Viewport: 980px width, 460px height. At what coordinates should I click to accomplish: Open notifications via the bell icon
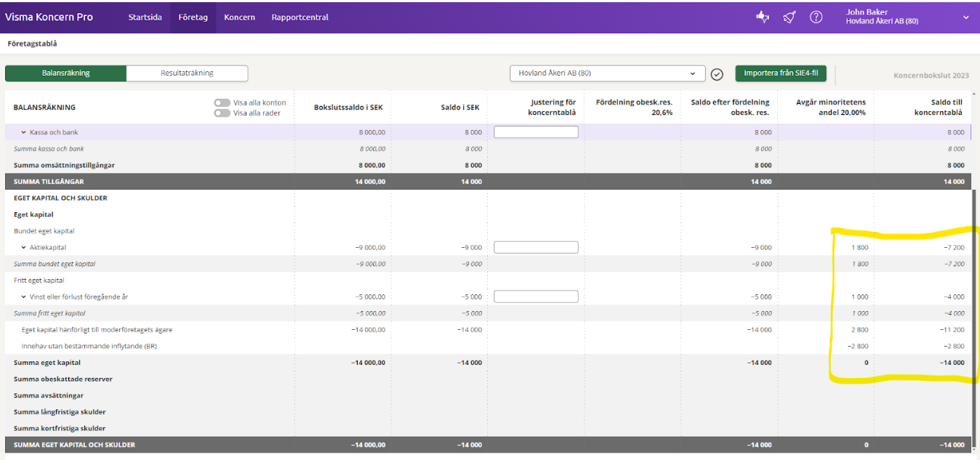point(790,17)
